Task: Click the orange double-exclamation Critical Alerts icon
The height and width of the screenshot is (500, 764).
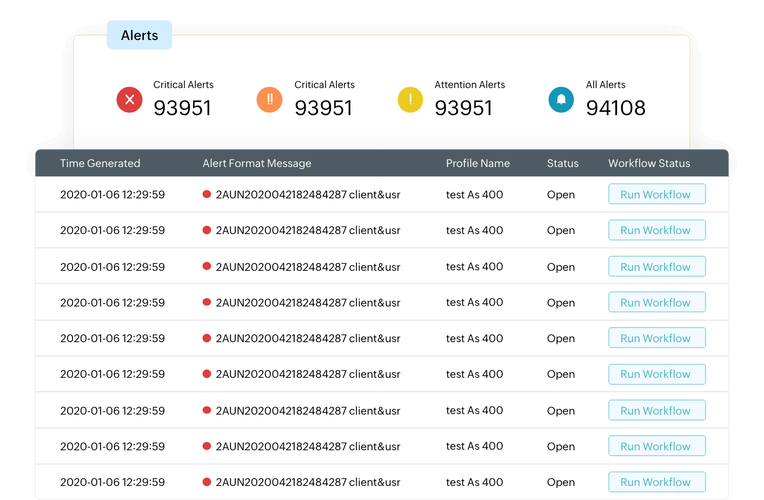Action: 270,99
